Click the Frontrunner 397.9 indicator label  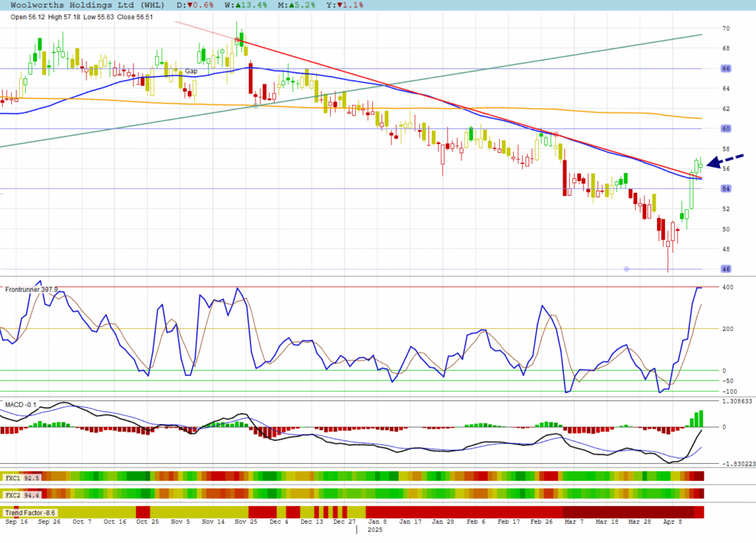click(31, 290)
